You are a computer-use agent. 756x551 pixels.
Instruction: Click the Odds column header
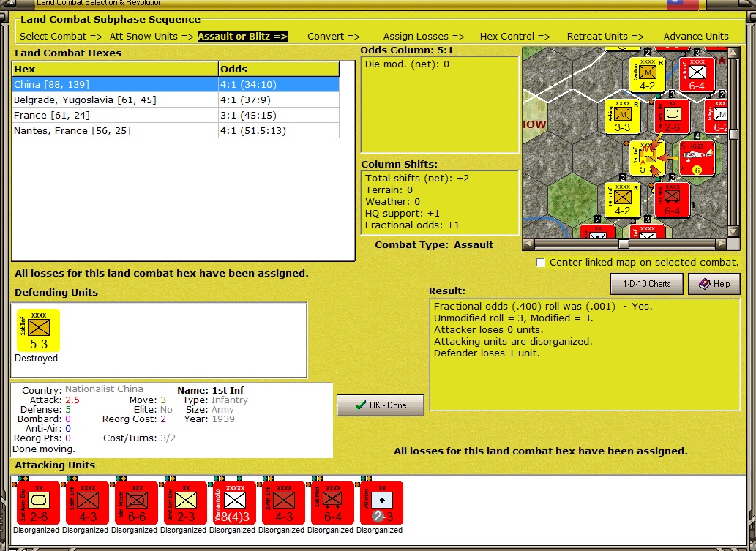click(x=279, y=69)
